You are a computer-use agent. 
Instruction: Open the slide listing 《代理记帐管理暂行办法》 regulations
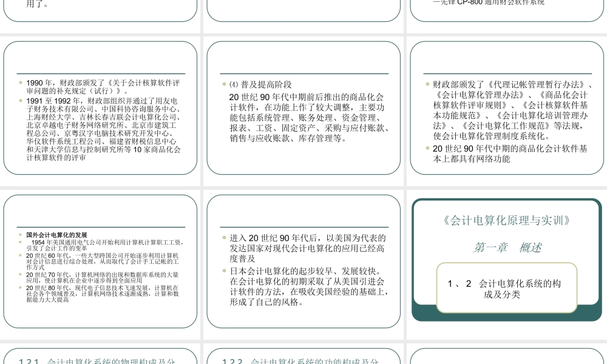pos(506,109)
